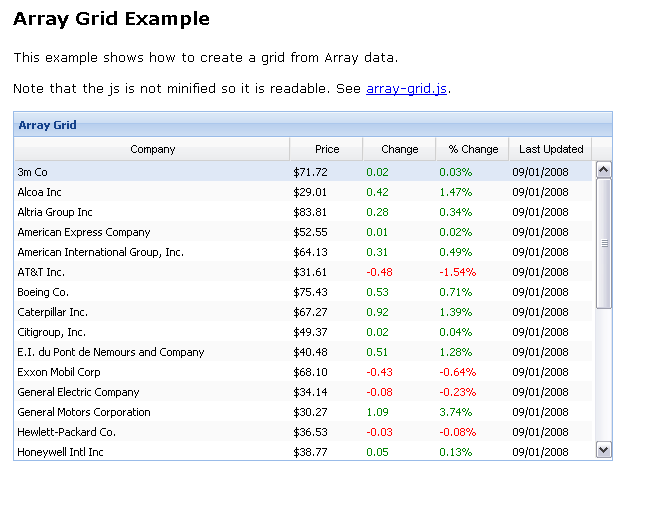The width and height of the screenshot is (659, 519).
Task: Click the American Express Company row
Action: 150,232
